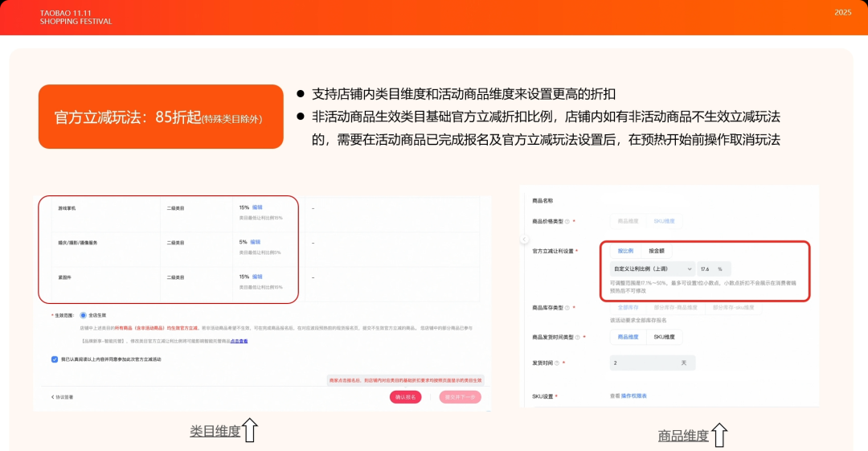Screen dimensions: 868x451
Task: Select the 全店生效 radio button
Action: pos(83,315)
